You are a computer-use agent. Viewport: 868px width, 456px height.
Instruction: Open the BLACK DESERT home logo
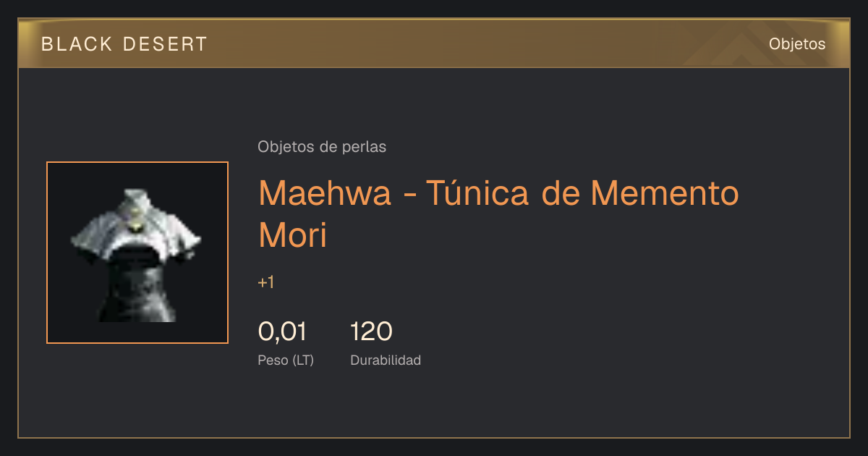click(124, 44)
